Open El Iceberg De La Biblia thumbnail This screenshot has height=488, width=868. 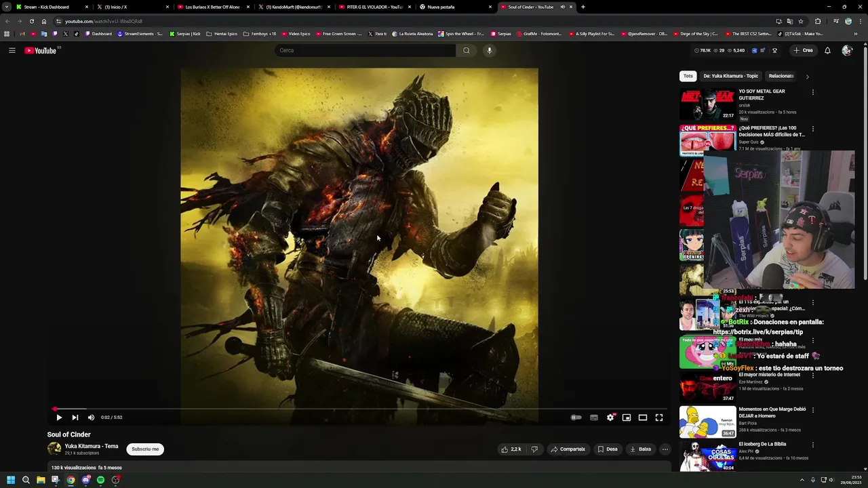[x=707, y=456]
